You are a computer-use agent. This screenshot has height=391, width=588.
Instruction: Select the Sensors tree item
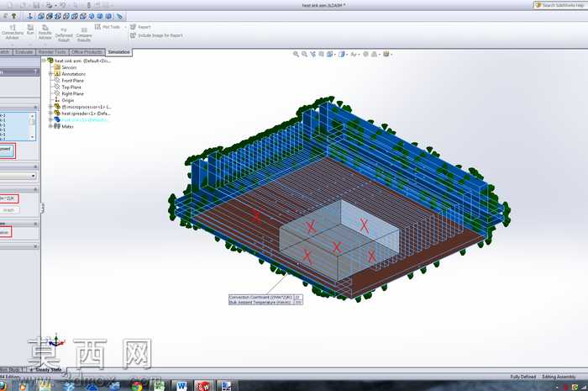pyautogui.click(x=66, y=67)
